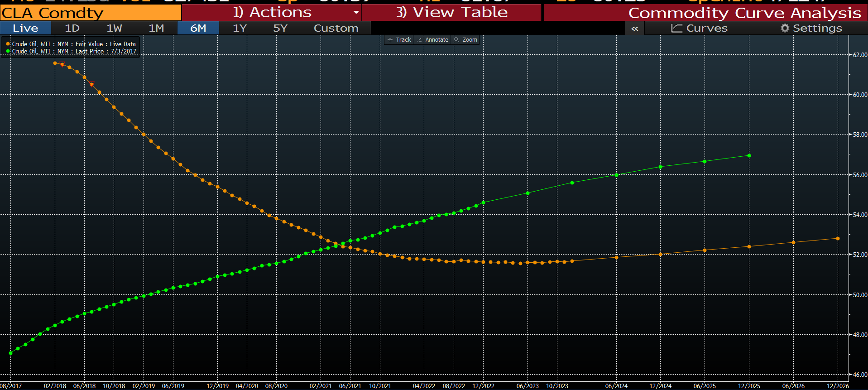Collapse the side panel with double chevron
The height and width of the screenshot is (390, 868).
(634, 28)
